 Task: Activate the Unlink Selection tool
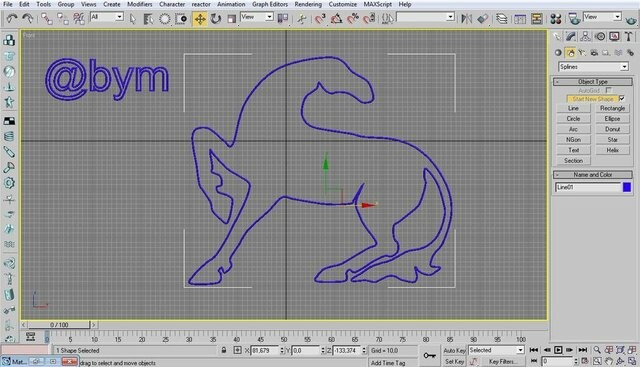[62, 18]
